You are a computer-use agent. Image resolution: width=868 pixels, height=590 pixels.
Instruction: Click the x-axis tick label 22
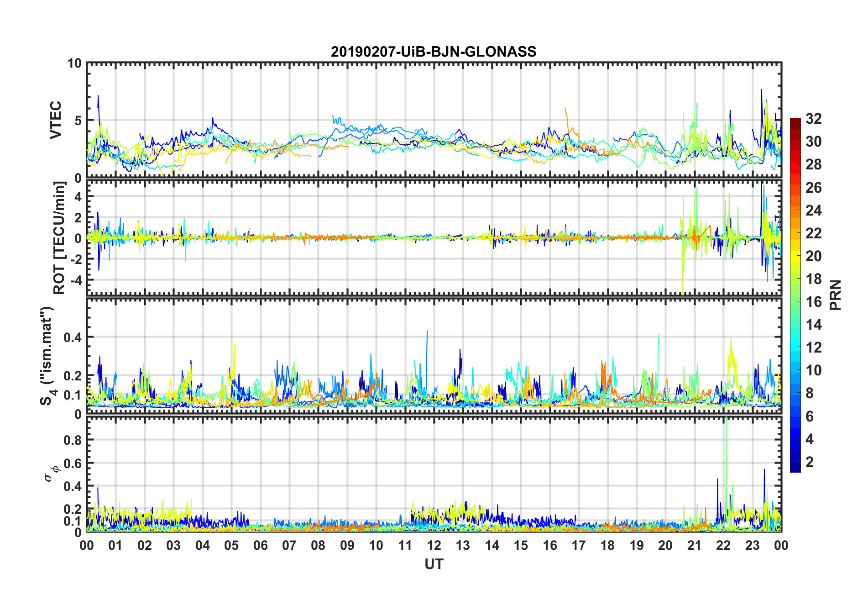point(723,545)
